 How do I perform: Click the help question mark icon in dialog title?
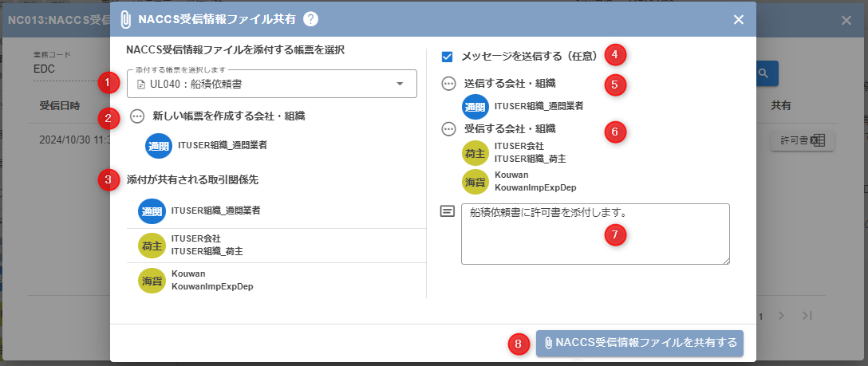pos(311,20)
